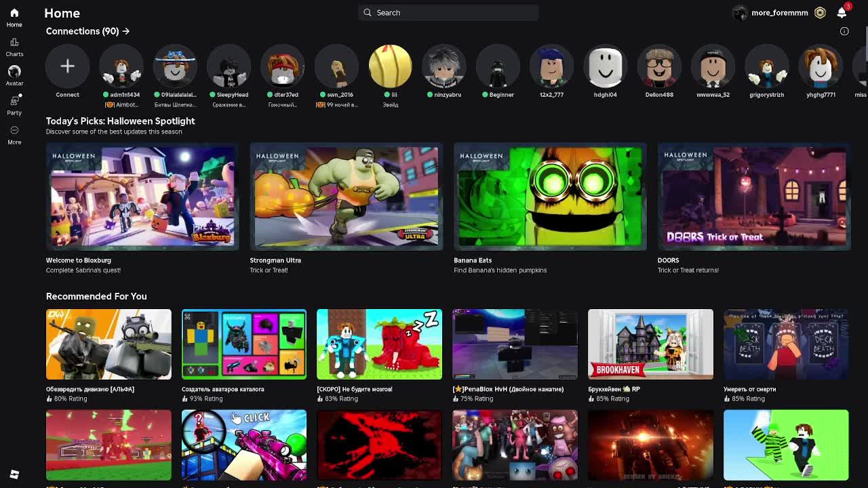This screenshot has width=868, height=488.
Task: Click the "Home" page title
Action: tap(62, 13)
